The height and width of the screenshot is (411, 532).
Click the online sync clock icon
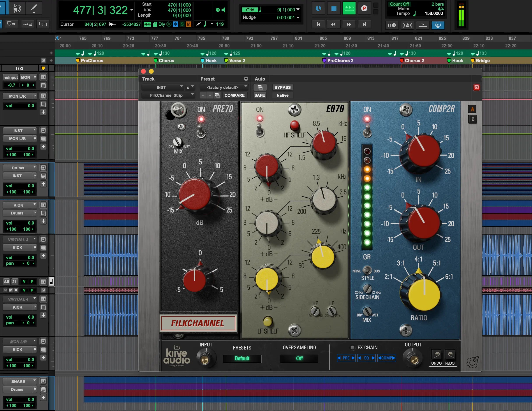(x=318, y=9)
